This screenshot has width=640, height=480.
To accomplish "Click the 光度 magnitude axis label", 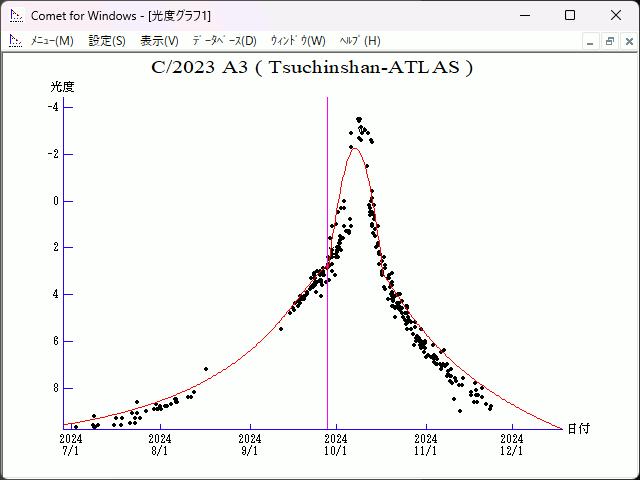I will [62, 87].
